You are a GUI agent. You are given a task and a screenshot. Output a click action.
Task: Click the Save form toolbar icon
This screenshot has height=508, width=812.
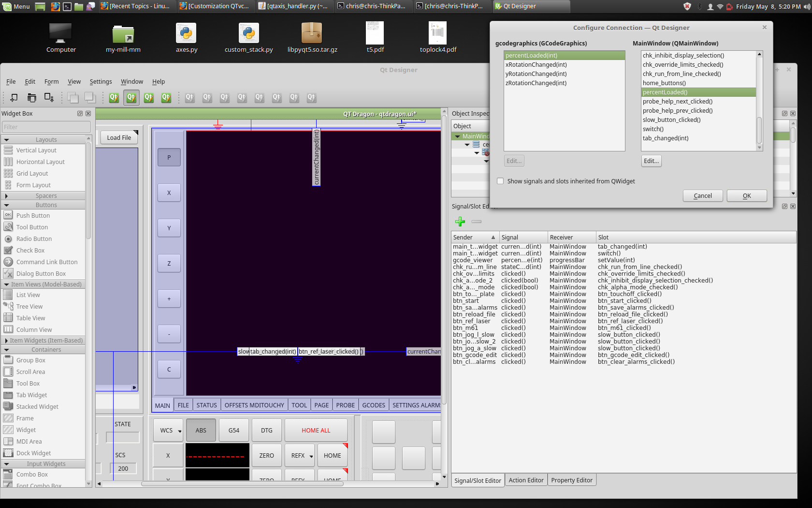[49, 97]
